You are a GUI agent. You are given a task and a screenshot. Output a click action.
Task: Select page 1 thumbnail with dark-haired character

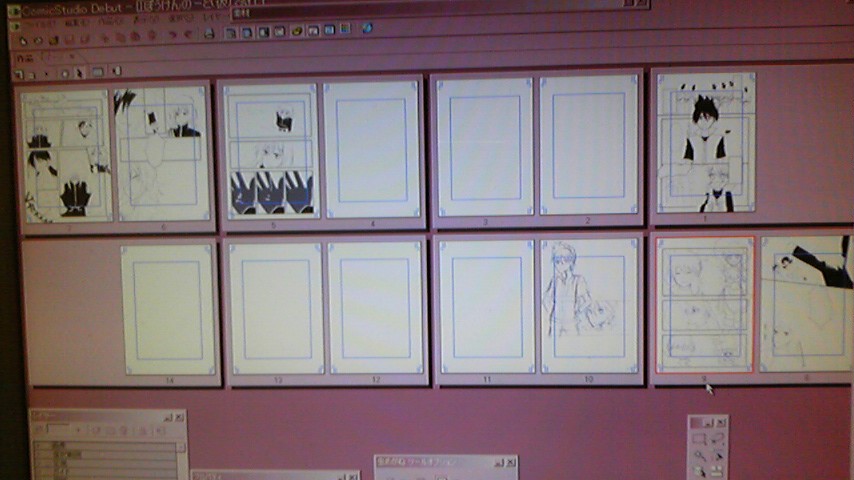pyautogui.click(x=705, y=143)
